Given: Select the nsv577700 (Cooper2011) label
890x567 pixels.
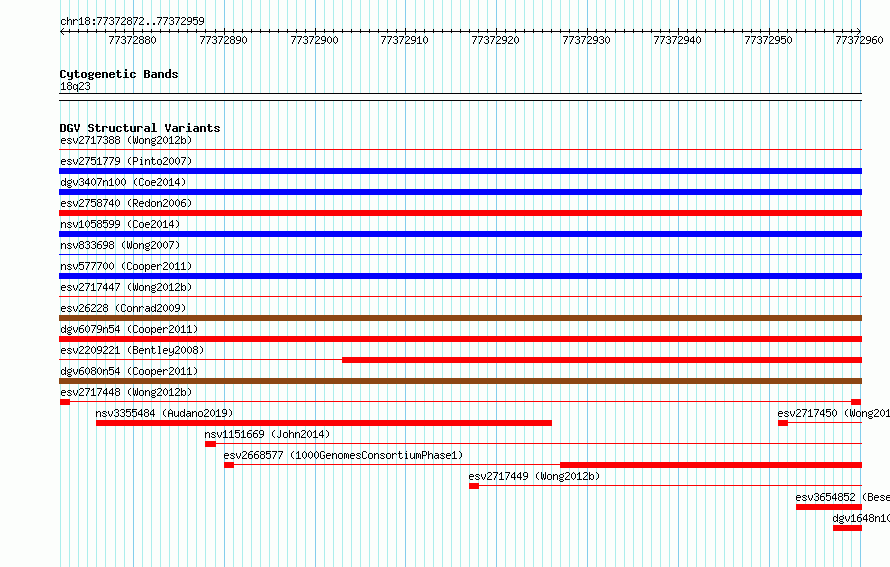Looking at the screenshot, I should pos(126,266).
